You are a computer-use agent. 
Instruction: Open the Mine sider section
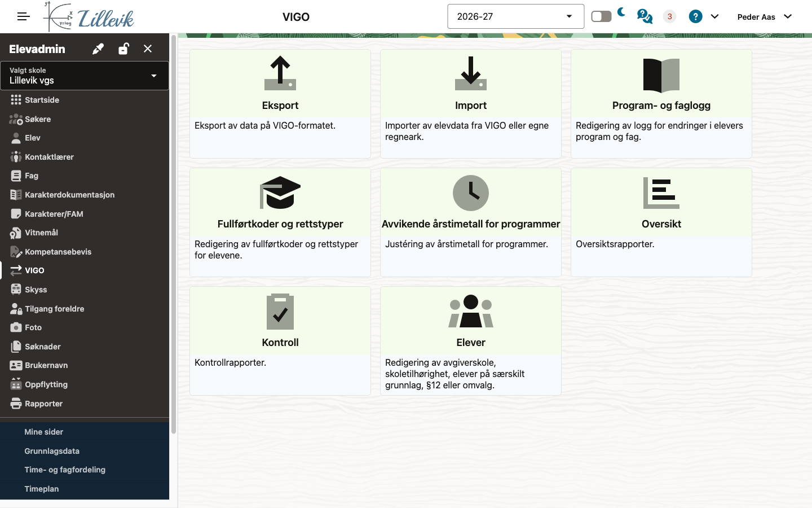coord(85,432)
